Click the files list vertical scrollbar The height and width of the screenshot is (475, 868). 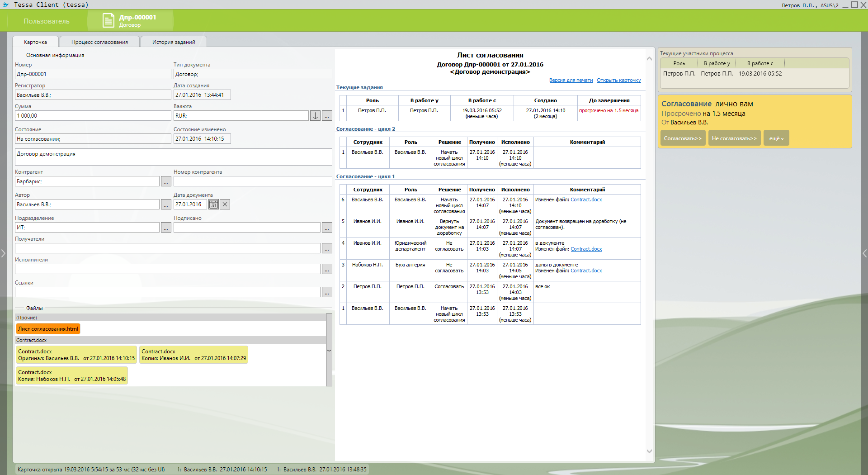click(x=329, y=350)
